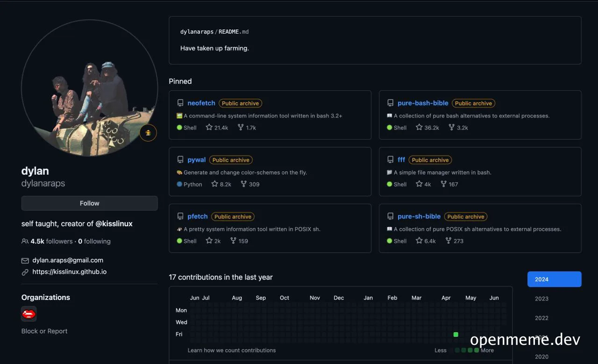Open the kisslinux organization lips icon
Screen dimensions: 598x364
pos(29,314)
